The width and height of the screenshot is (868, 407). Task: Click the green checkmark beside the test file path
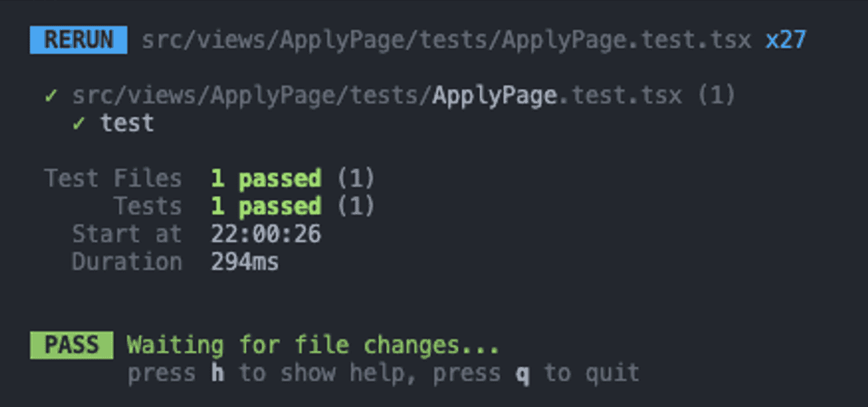tap(51, 96)
